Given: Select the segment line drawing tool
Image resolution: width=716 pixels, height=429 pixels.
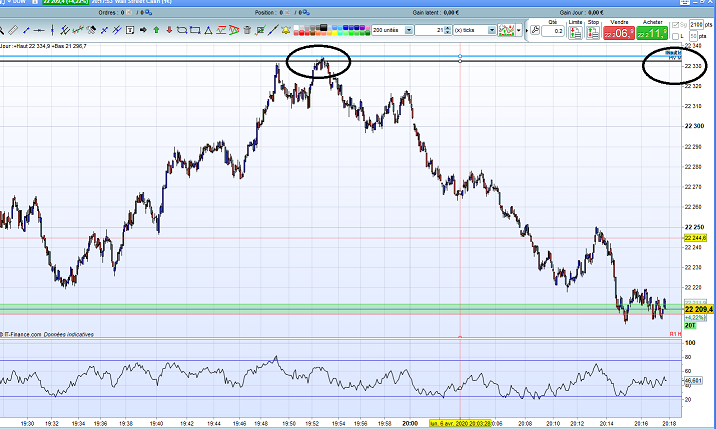Looking at the screenshot, I should pyautogui.click(x=26, y=30).
